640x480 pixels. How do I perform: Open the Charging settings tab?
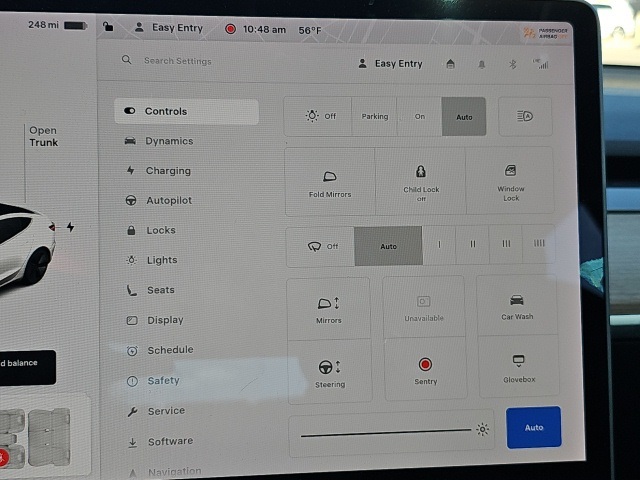[x=158, y=171]
